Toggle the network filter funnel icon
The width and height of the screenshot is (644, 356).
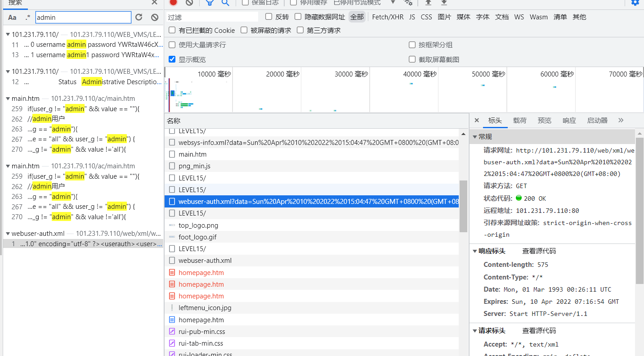tap(210, 2)
